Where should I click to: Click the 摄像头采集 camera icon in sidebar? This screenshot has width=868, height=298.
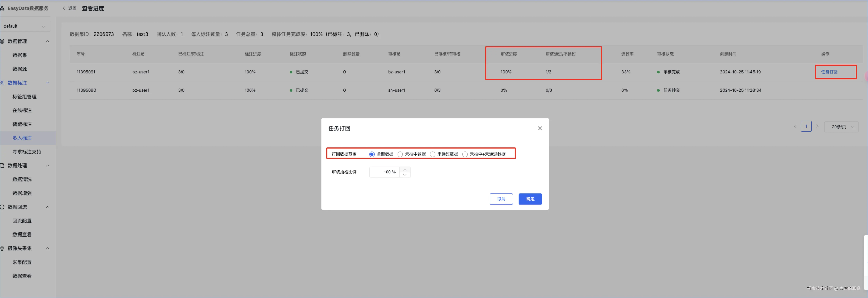click(2, 249)
